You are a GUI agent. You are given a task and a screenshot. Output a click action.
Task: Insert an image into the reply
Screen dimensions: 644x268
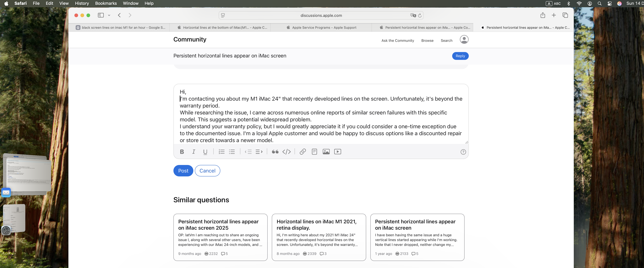326,152
